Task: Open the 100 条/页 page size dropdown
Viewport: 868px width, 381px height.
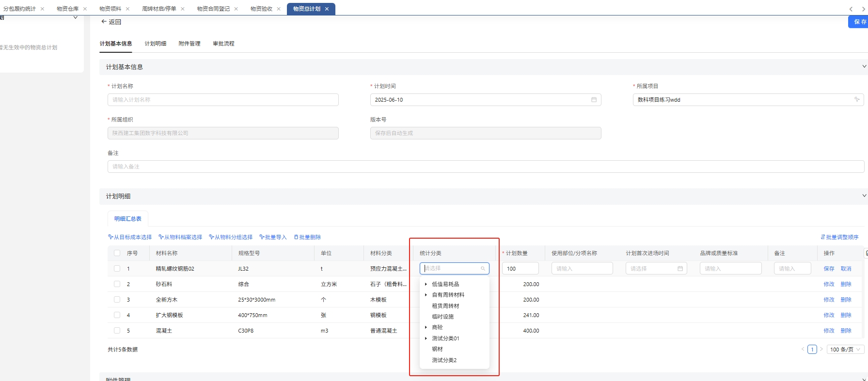Action: coord(845,350)
